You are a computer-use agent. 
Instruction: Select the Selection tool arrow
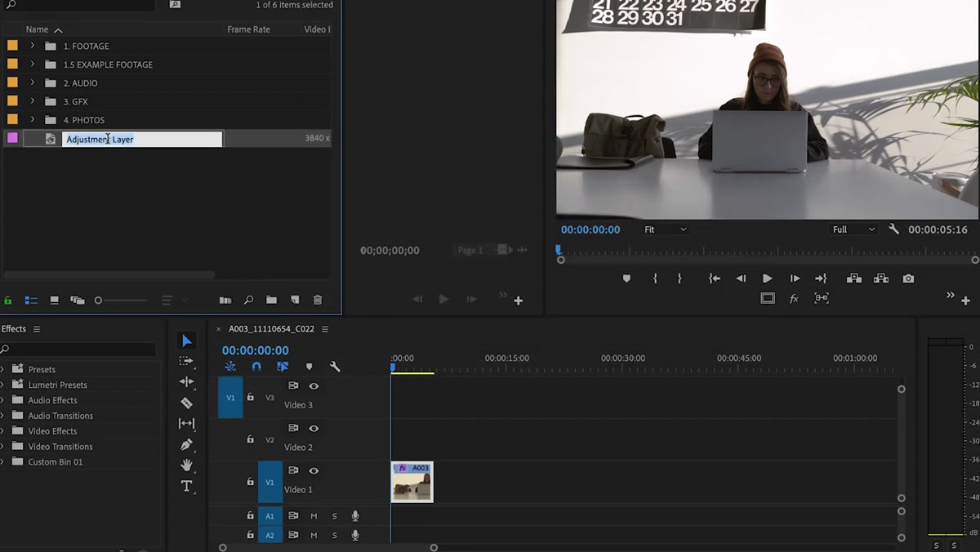(187, 341)
